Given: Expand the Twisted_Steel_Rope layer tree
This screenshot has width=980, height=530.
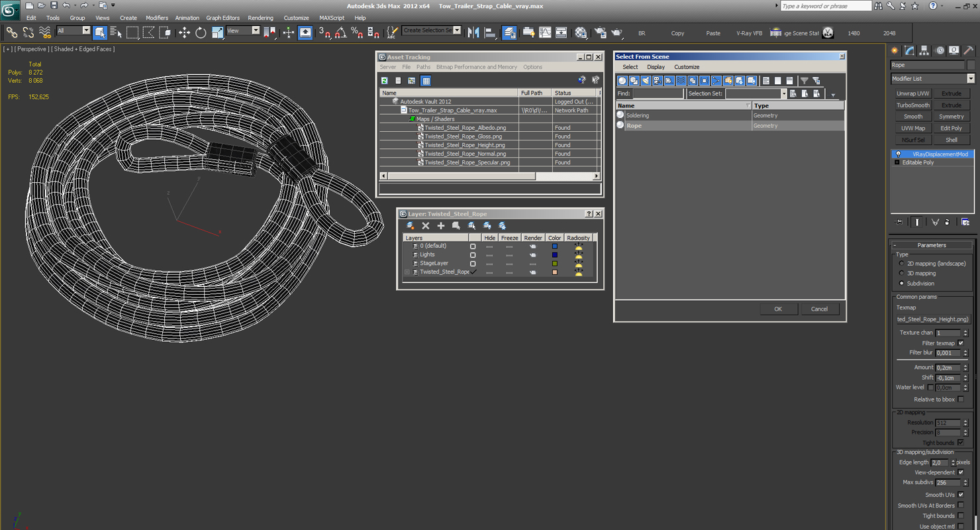Looking at the screenshot, I should (407, 272).
